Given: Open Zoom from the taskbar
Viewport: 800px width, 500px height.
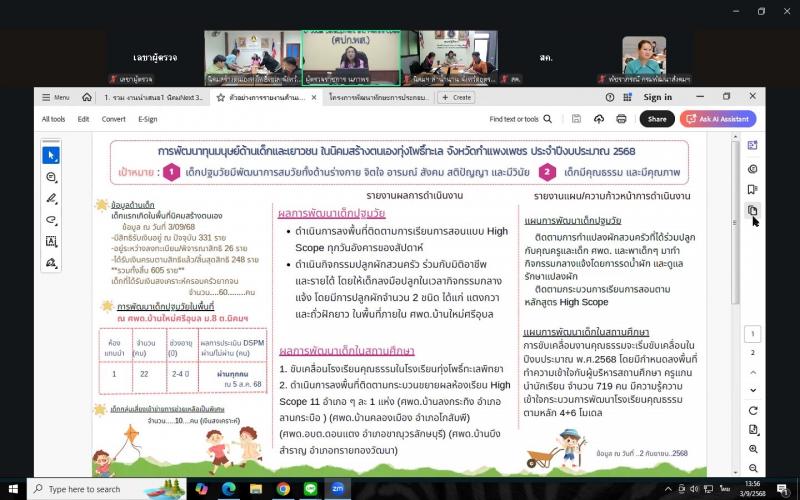Looking at the screenshot, I should pos(338,489).
